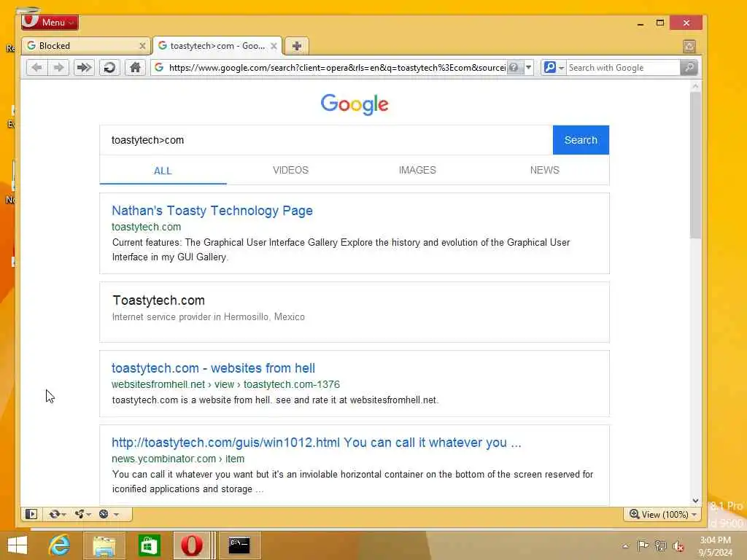The image size is (747, 560).
Task: Click the Google favicon in address bar
Action: click(159, 68)
